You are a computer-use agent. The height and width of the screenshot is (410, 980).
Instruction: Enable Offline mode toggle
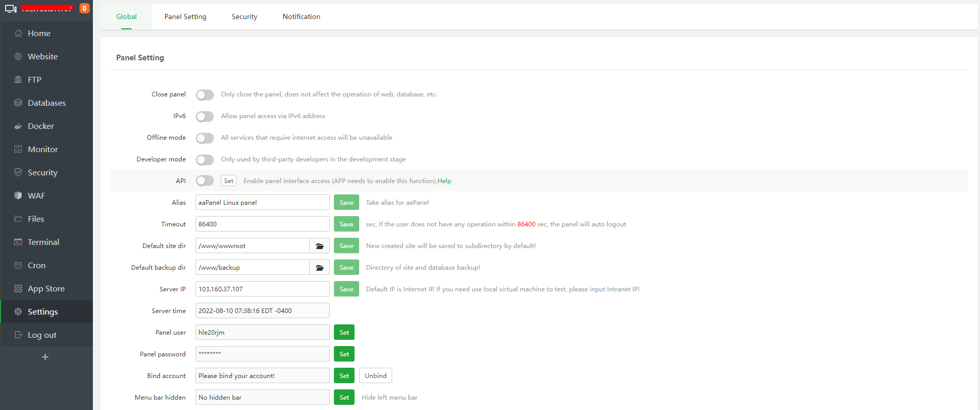(x=205, y=138)
